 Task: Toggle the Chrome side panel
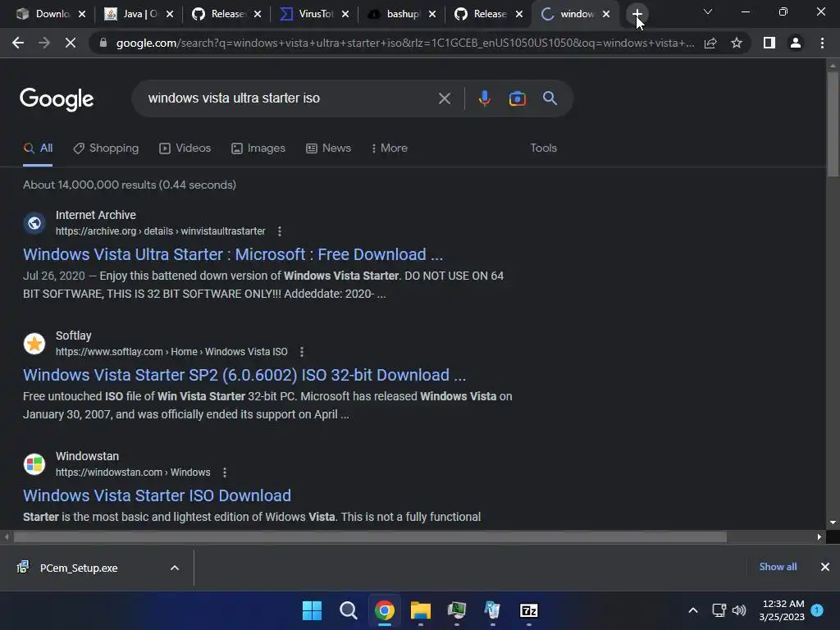[x=769, y=43]
